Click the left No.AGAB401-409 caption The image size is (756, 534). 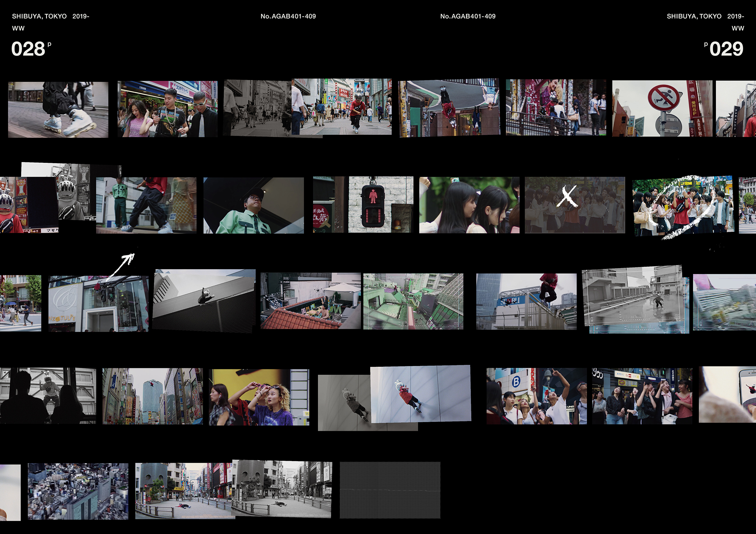point(288,16)
